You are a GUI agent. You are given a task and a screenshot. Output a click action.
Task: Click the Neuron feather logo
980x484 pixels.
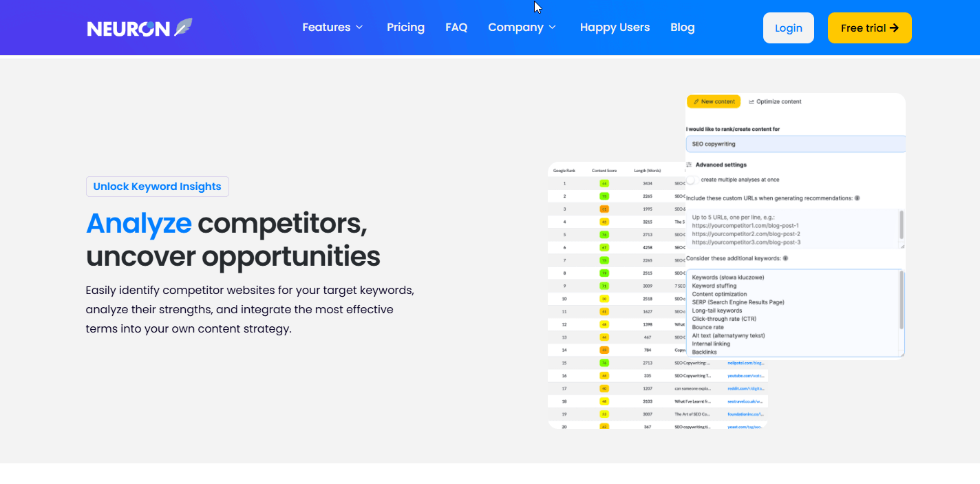[x=183, y=28]
